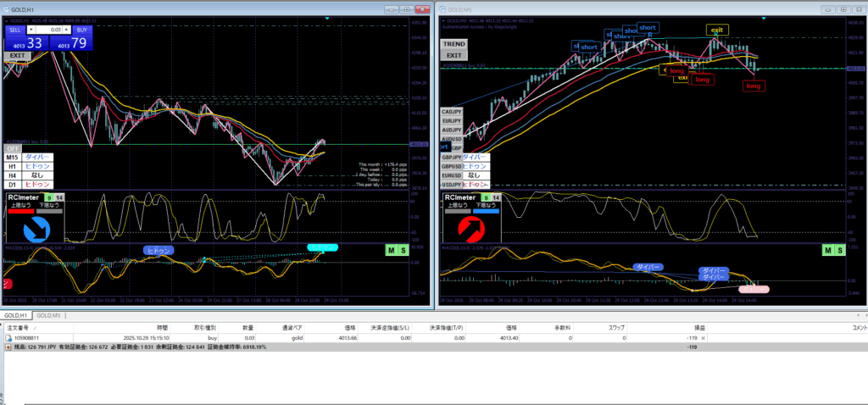Viewport: 868px width, 405px height.
Task: Click the red icon at H1 MACD panel's left edge
Action: (7, 286)
